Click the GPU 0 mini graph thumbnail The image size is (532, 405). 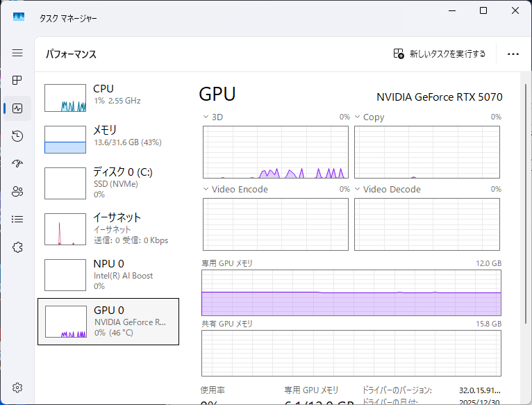(x=66, y=322)
